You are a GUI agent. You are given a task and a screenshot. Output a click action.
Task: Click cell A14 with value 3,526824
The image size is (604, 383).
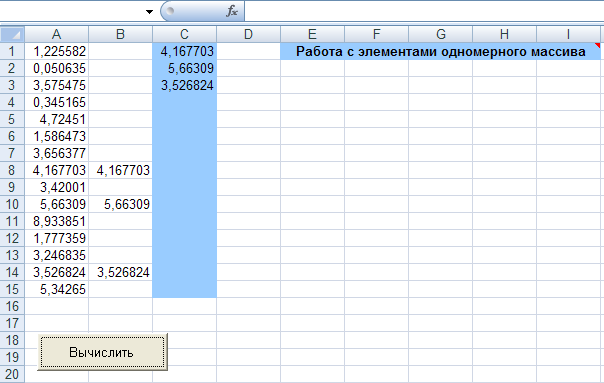point(57,272)
